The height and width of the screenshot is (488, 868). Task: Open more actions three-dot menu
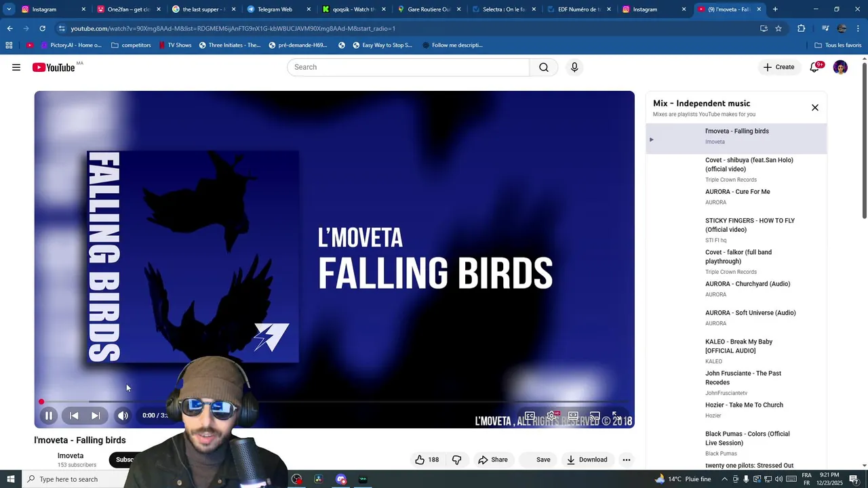click(627, 460)
